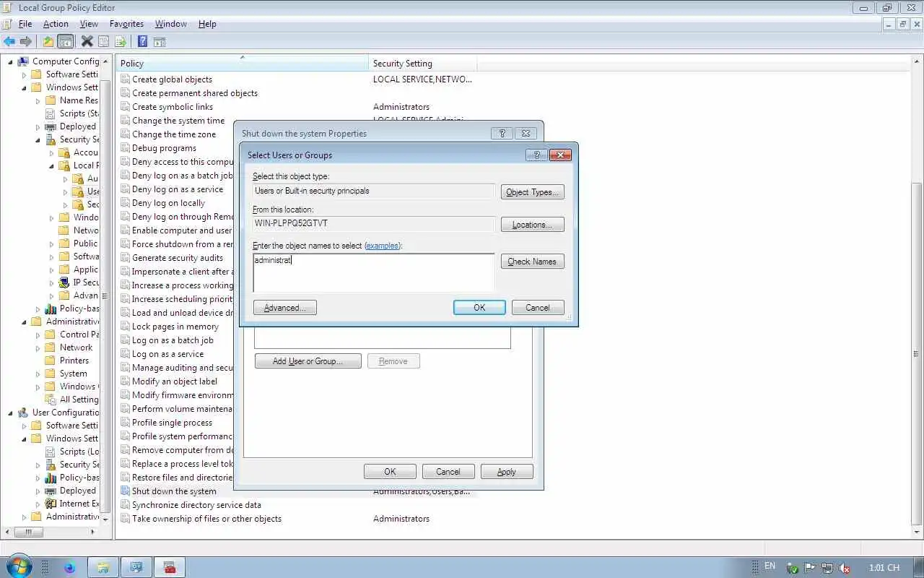Click icon beside Take ownership of files

(x=125, y=519)
